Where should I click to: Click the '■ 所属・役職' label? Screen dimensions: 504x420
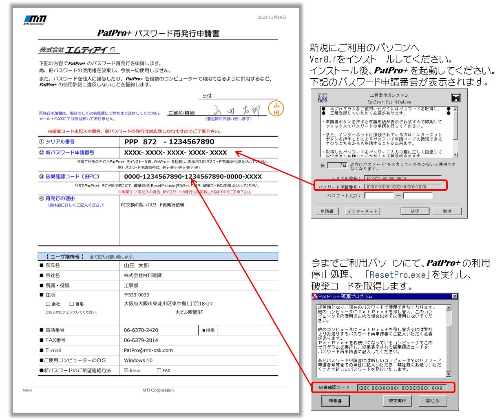[55, 285]
